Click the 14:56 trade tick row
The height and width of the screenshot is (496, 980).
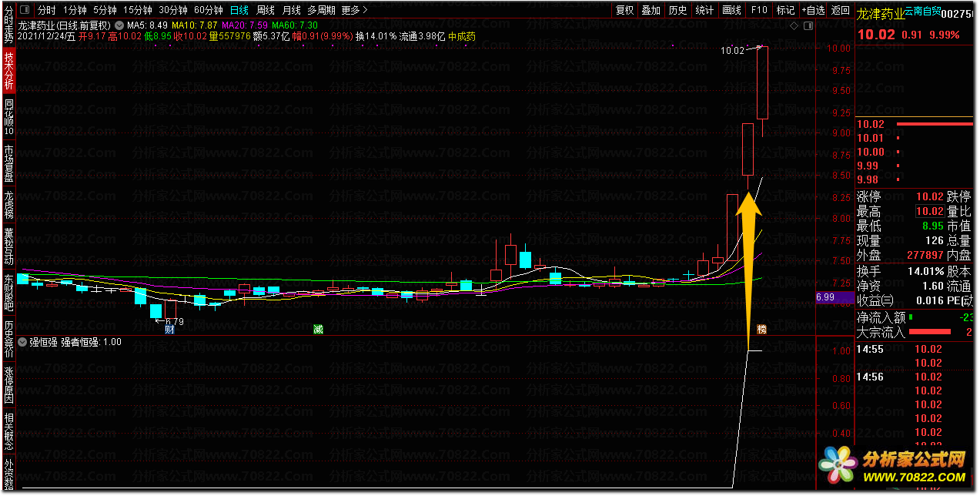point(915,377)
